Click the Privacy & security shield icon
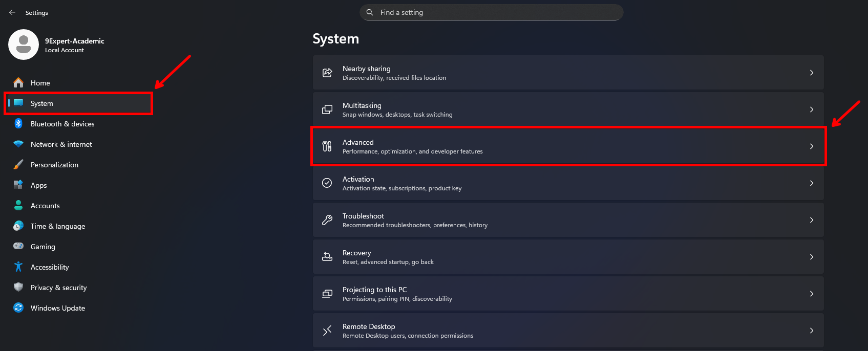This screenshot has width=868, height=351. point(18,288)
